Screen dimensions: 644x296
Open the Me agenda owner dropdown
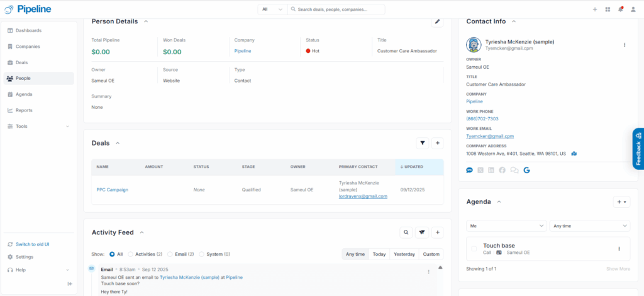coord(506,225)
